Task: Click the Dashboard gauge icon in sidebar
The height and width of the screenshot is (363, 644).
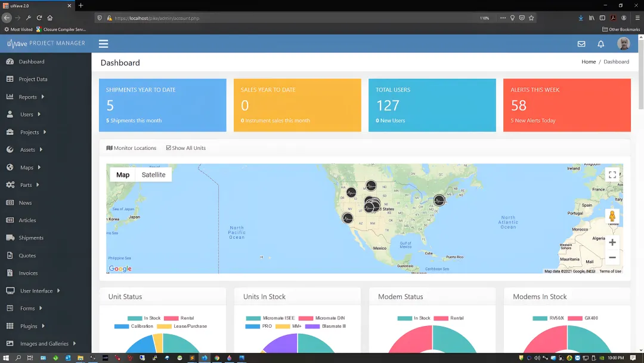Action: click(x=10, y=61)
